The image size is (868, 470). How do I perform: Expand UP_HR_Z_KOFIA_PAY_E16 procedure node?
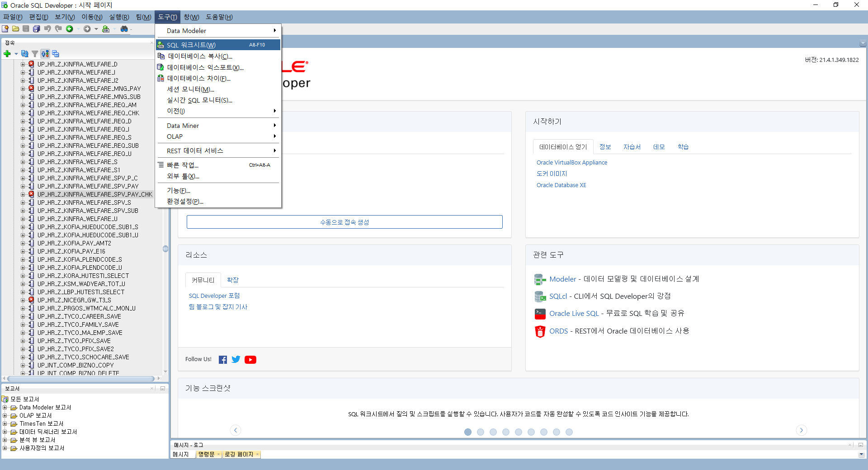click(23, 251)
